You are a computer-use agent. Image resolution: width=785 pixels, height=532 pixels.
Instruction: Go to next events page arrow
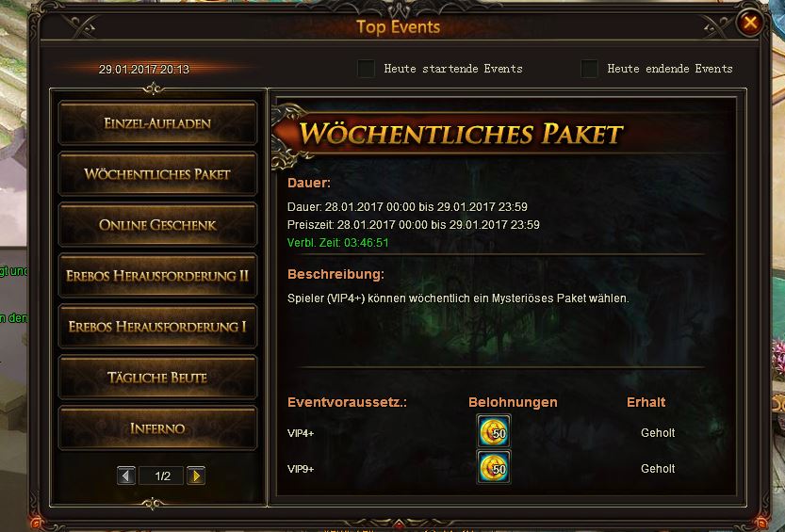(196, 476)
